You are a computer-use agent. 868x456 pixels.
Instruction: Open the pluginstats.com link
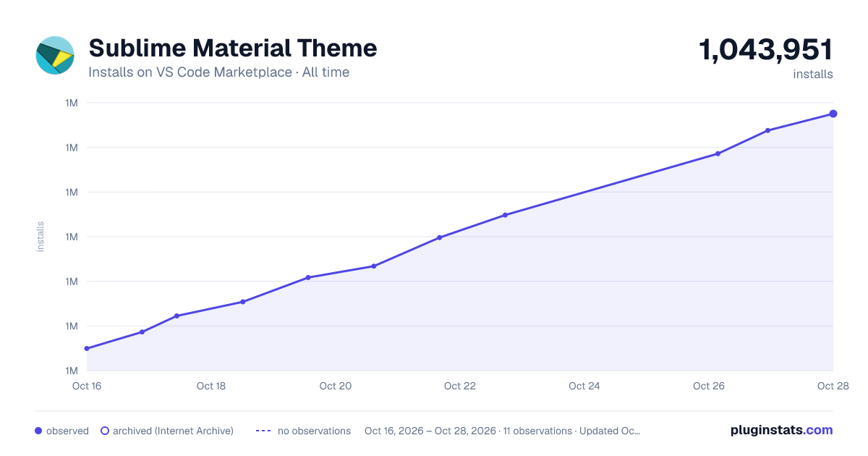(781, 430)
